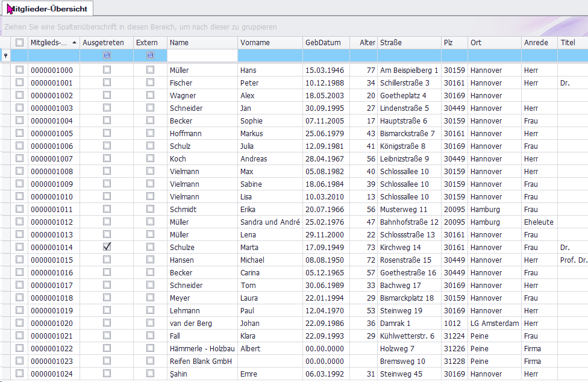Click the Prof. Dr. title cell
This screenshot has width=588, height=382.
(573, 260)
